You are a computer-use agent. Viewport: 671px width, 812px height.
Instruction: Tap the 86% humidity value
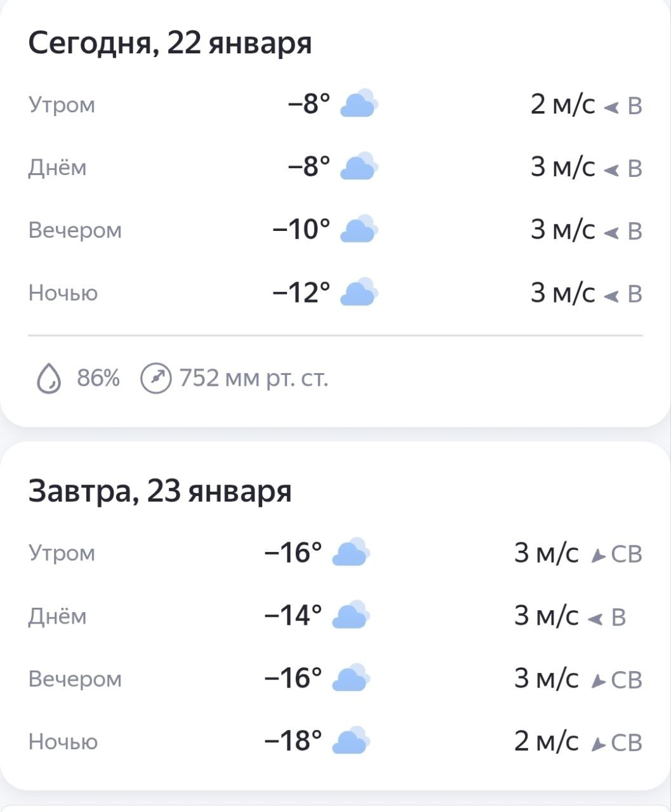tap(98, 379)
